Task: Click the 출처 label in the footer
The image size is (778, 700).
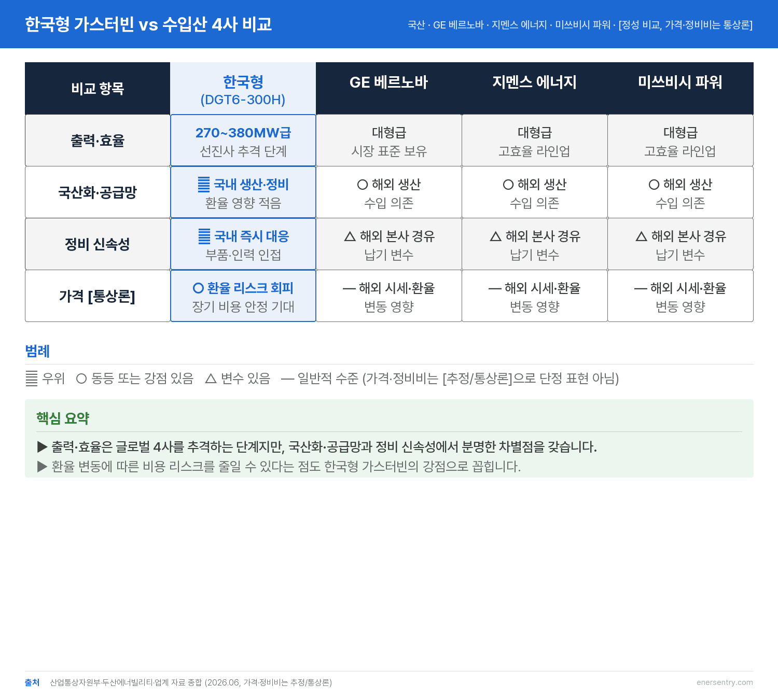Action: pos(32,682)
